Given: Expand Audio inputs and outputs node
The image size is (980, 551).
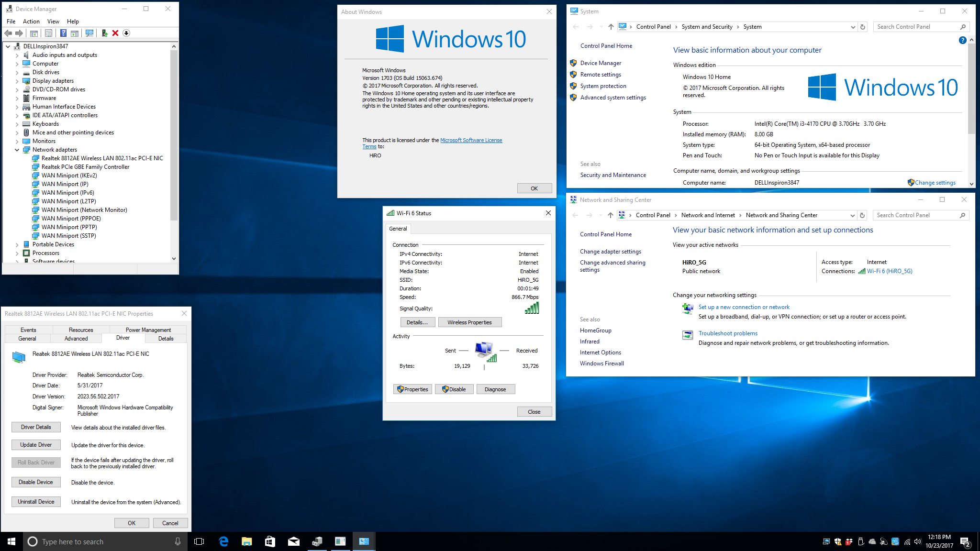Looking at the screenshot, I should pyautogui.click(x=17, y=55).
